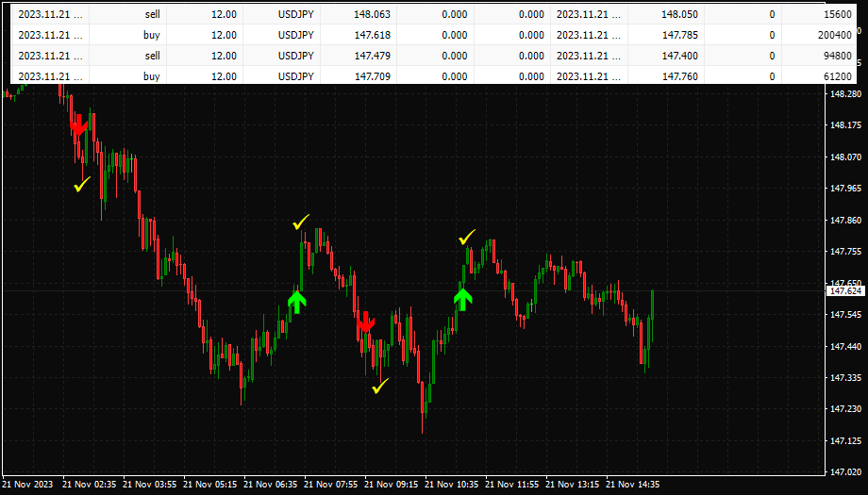Click the 12.00 volume in the 147.479 row
This screenshot has height=495, width=868.
[x=224, y=56]
